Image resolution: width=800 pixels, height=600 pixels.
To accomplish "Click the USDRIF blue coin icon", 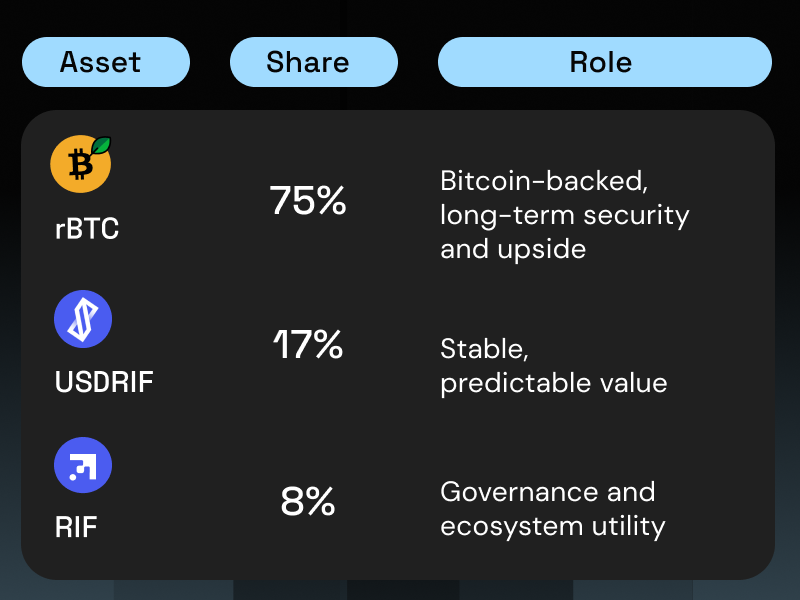I will tap(83, 319).
